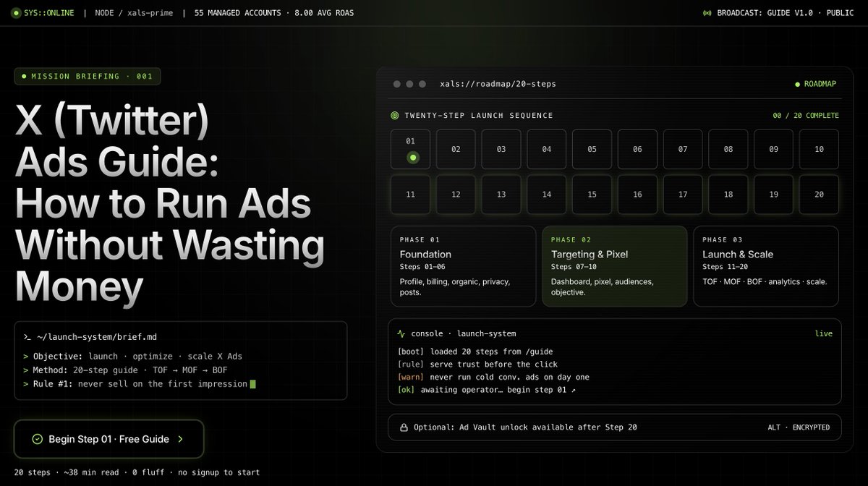The image size is (868, 486).
Task: Open step 08 tile
Action: click(728, 149)
